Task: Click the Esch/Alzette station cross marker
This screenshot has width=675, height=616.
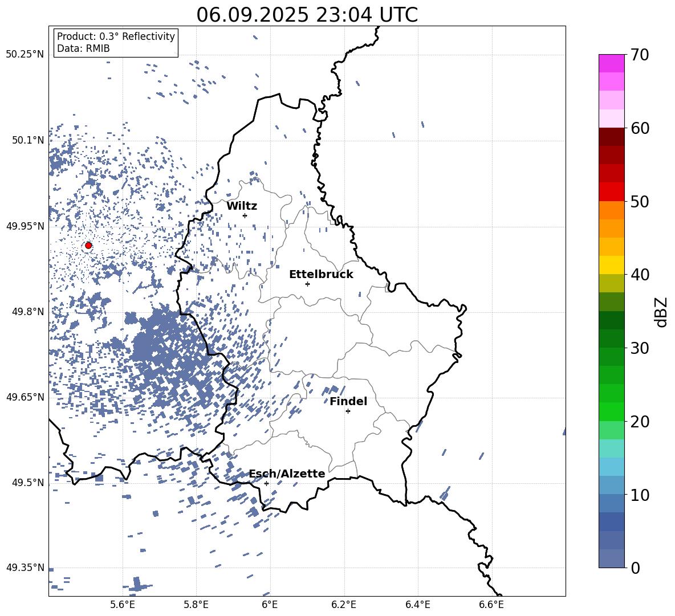Action: 266,483
